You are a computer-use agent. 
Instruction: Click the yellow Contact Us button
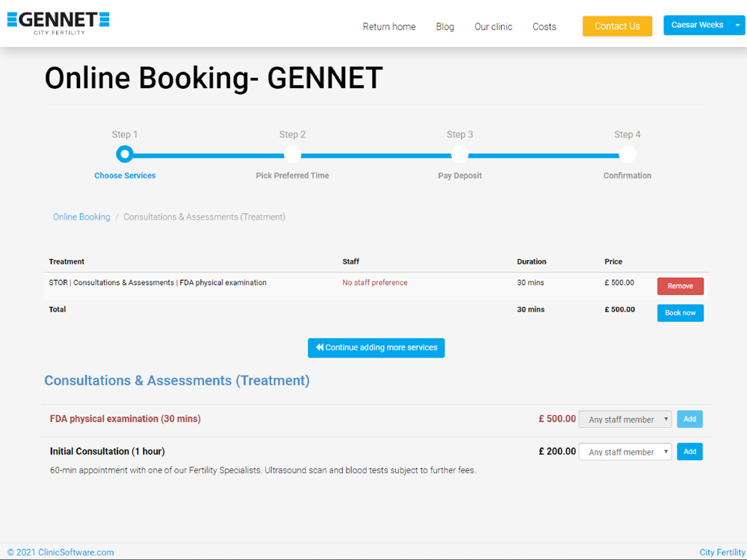click(x=617, y=26)
